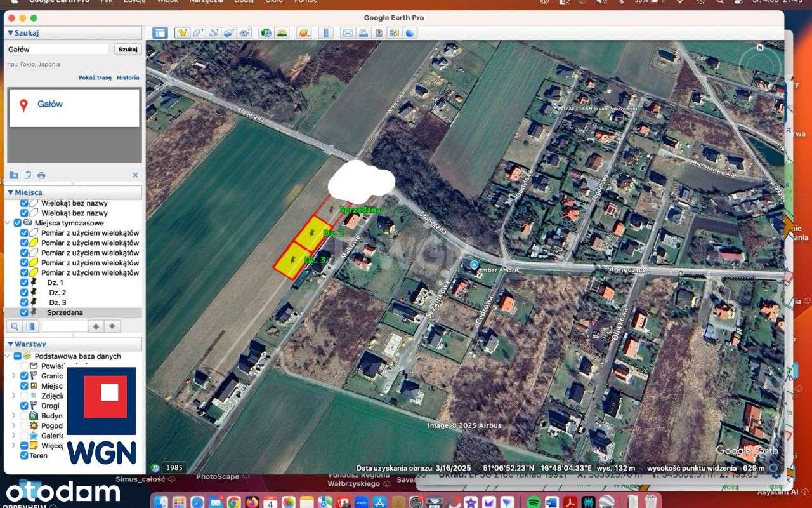Toggle the places split-panel view button
The height and width of the screenshot is (508, 812).
[30, 326]
